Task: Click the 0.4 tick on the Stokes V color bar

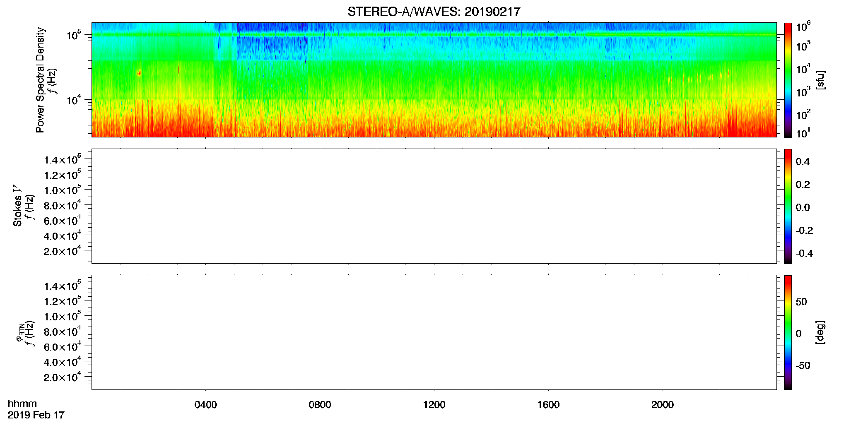Action: point(803,162)
